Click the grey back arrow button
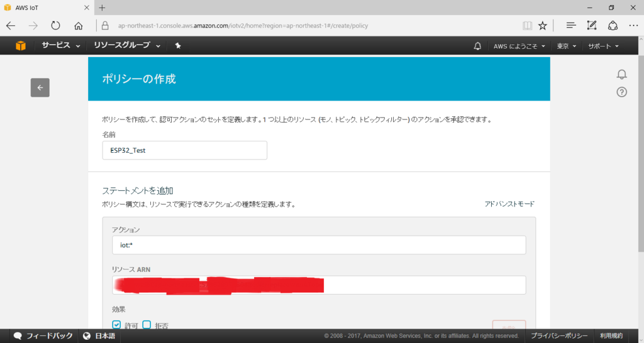This screenshot has width=644, height=343. 40,87
